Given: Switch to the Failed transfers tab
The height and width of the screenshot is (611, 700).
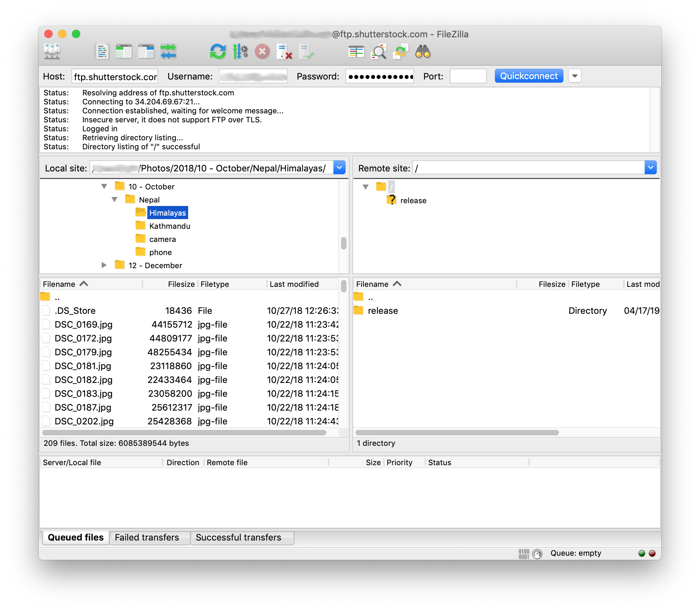Looking at the screenshot, I should pyautogui.click(x=149, y=537).
